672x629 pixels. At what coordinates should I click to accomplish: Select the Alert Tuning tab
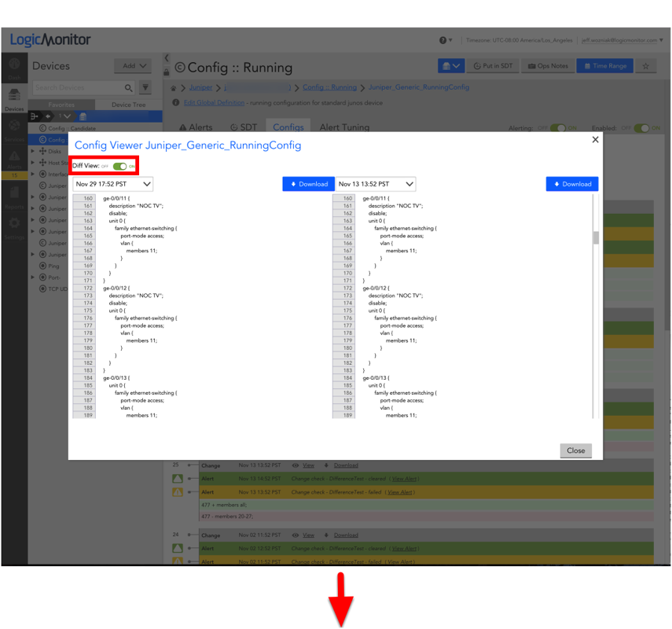(x=344, y=127)
